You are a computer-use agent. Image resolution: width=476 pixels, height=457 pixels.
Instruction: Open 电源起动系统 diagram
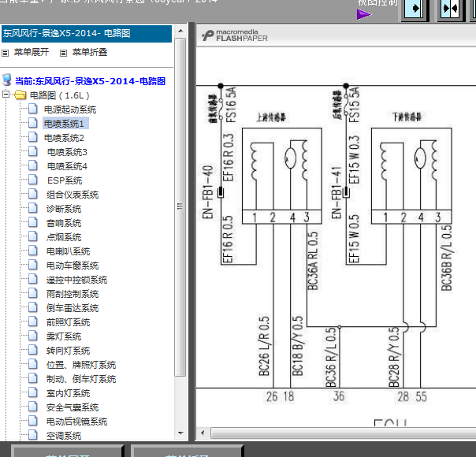pos(70,110)
